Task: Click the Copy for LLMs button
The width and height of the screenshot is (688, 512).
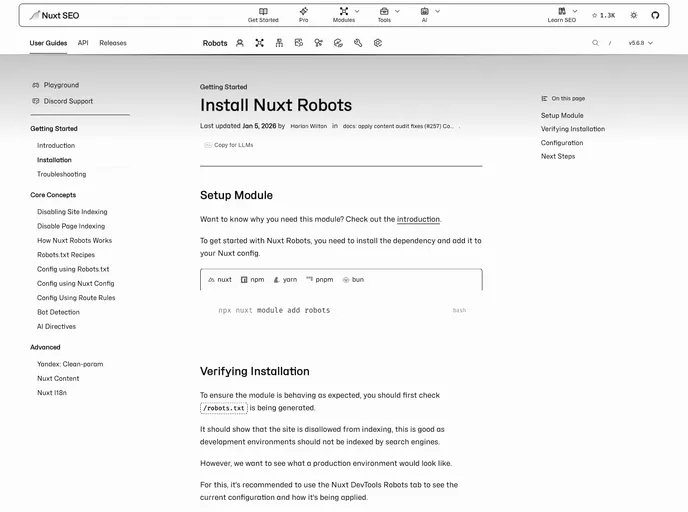Action: [x=229, y=145]
